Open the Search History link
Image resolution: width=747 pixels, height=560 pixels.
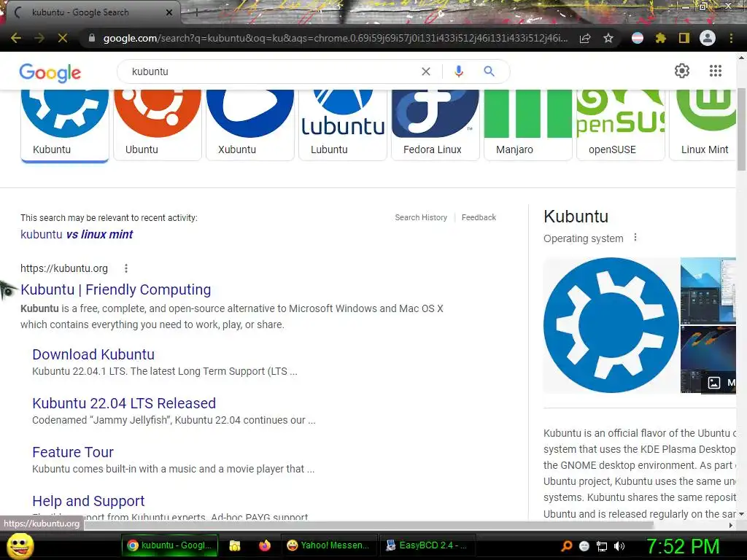[421, 217]
